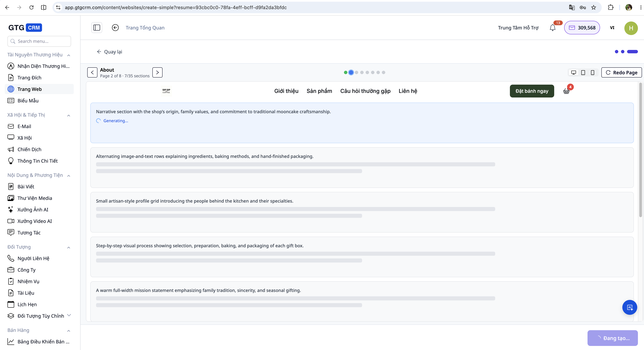This screenshot has height=350, width=644.
Task: Open Sản phẩm in preview nav
Action: (319, 91)
